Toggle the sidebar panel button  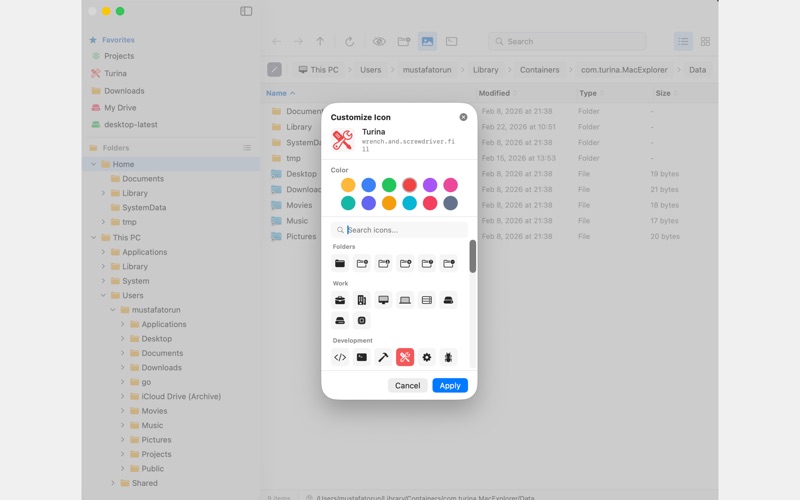pyautogui.click(x=246, y=11)
